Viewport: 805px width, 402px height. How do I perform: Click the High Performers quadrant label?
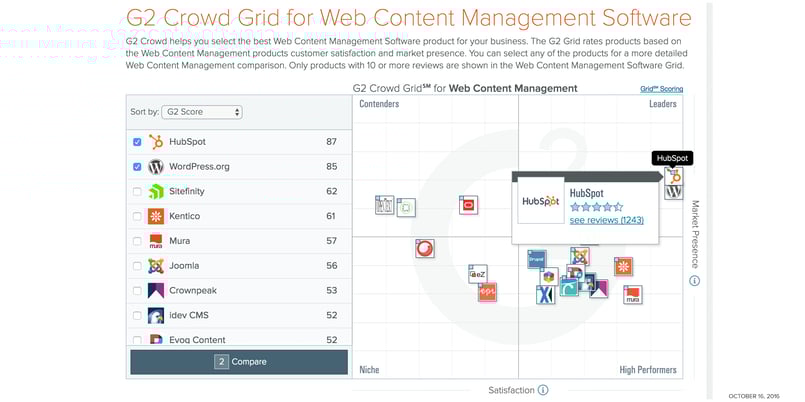click(648, 370)
